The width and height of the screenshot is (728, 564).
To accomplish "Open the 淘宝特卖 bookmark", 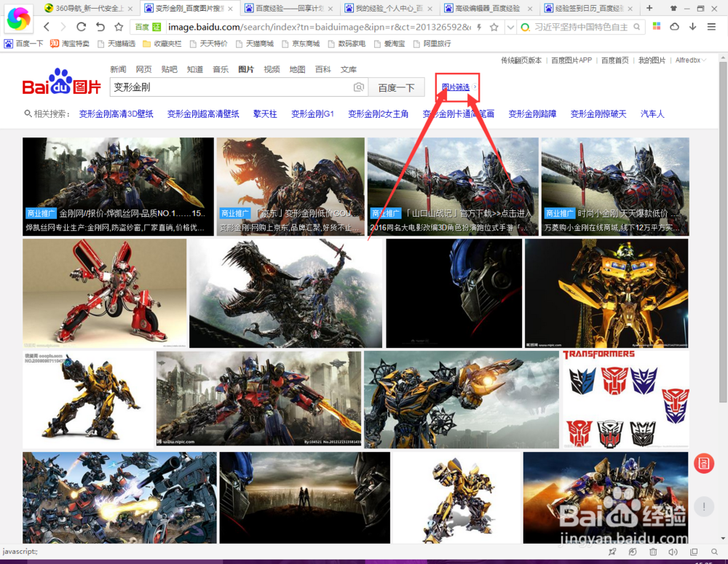I will coord(70,44).
